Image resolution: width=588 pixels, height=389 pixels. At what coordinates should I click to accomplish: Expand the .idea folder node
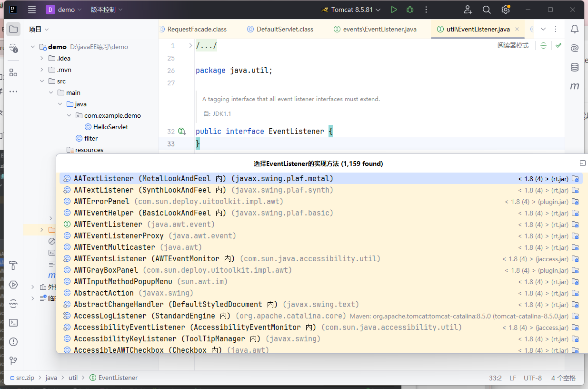click(x=42, y=58)
